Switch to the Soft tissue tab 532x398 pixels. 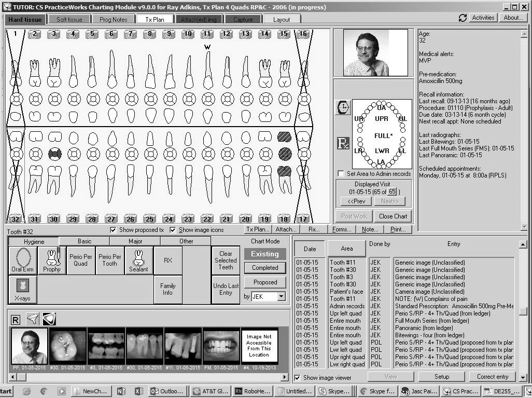pos(69,19)
